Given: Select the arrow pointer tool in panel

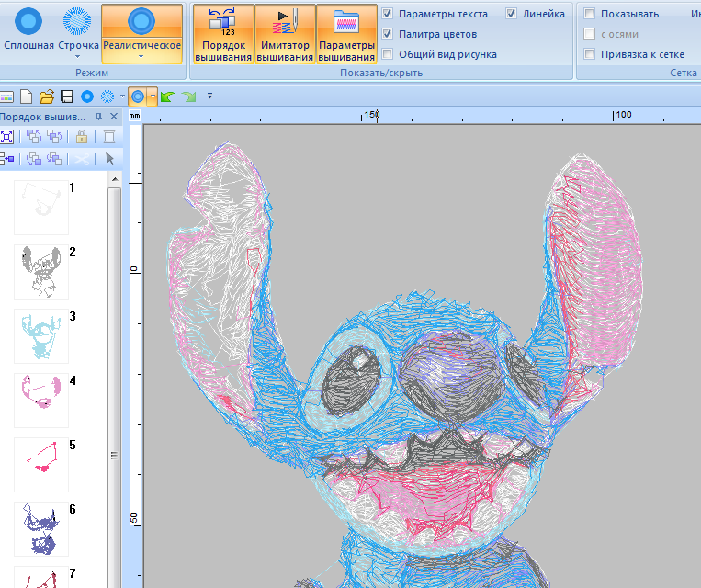Looking at the screenshot, I should (109, 158).
